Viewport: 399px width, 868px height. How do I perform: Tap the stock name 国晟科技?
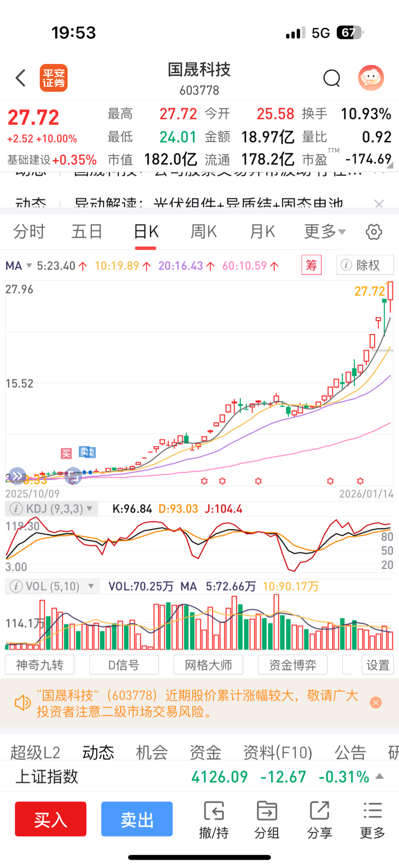pyautogui.click(x=199, y=70)
